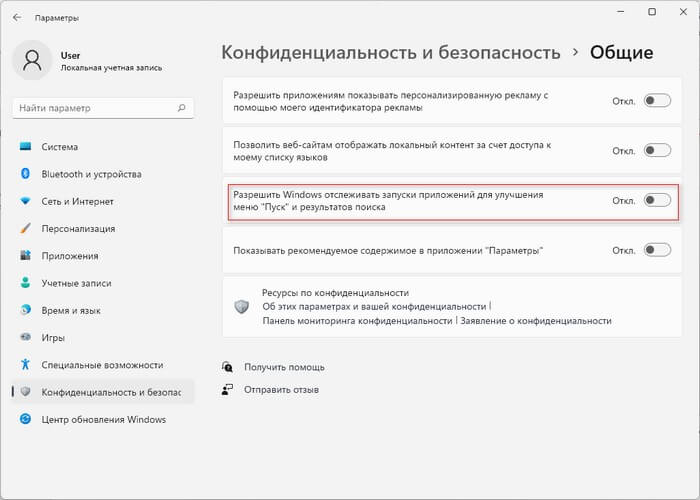700x500 pixels.
Task: Click the privacy resources shield icon
Action: click(x=242, y=306)
